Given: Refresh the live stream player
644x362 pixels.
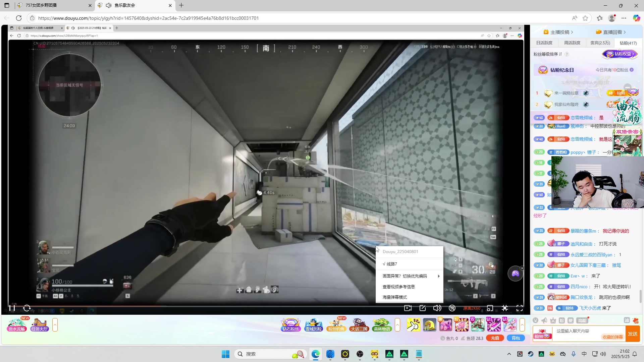Looking at the screenshot, I should tap(27, 308).
